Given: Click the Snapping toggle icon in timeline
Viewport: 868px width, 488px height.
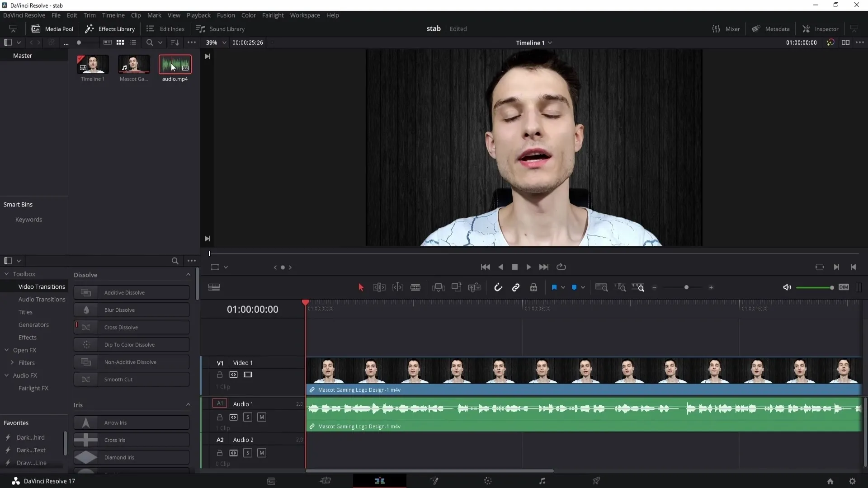Looking at the screenshot, I should click(498, 288).
